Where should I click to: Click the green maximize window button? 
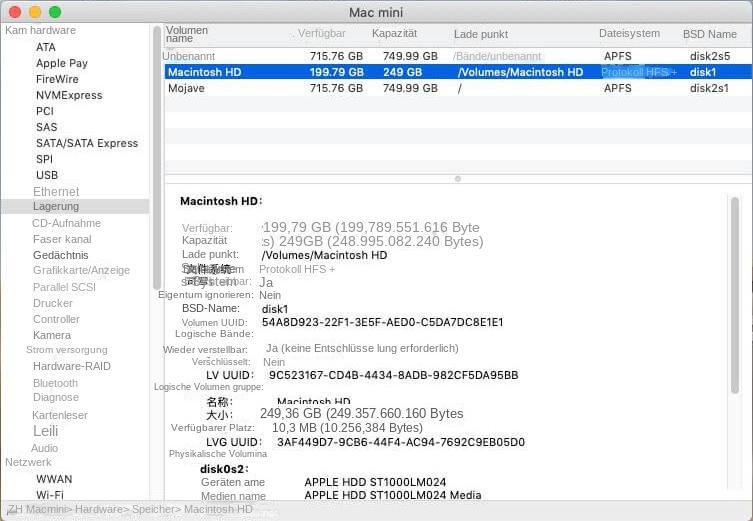point(54,12)
